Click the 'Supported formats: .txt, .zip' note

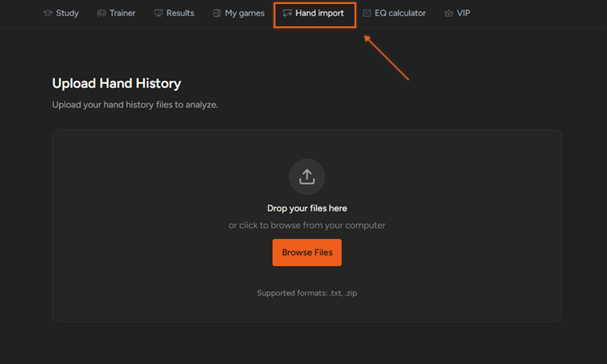[307, 293]
